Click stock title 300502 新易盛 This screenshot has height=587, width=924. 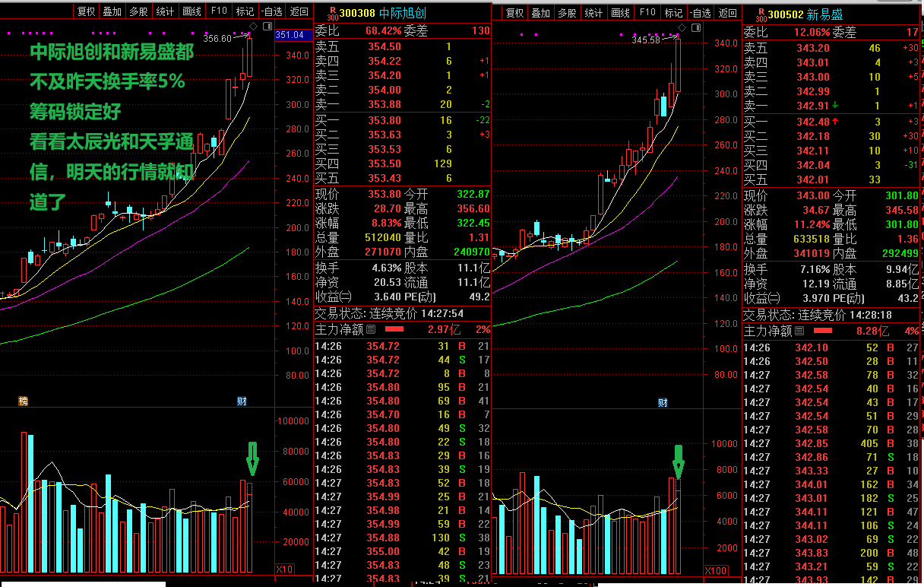pyautogui.click(x=805, y=14)
